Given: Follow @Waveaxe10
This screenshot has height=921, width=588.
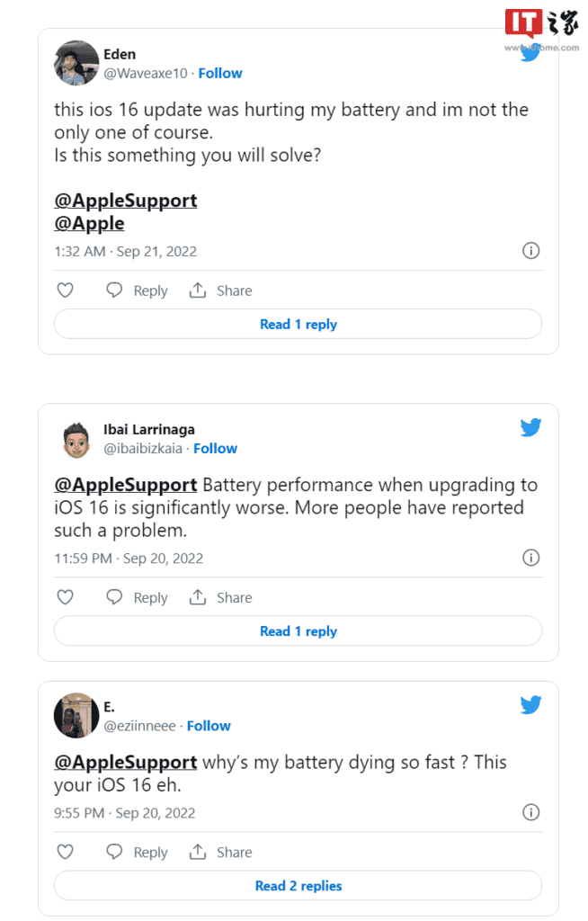Looking at the screenshot, I should [220, 74].
